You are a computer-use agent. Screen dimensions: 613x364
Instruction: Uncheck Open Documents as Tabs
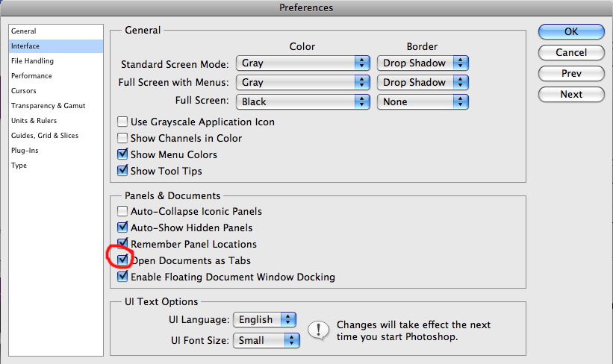pyautogui.click(x=122, y=260)
